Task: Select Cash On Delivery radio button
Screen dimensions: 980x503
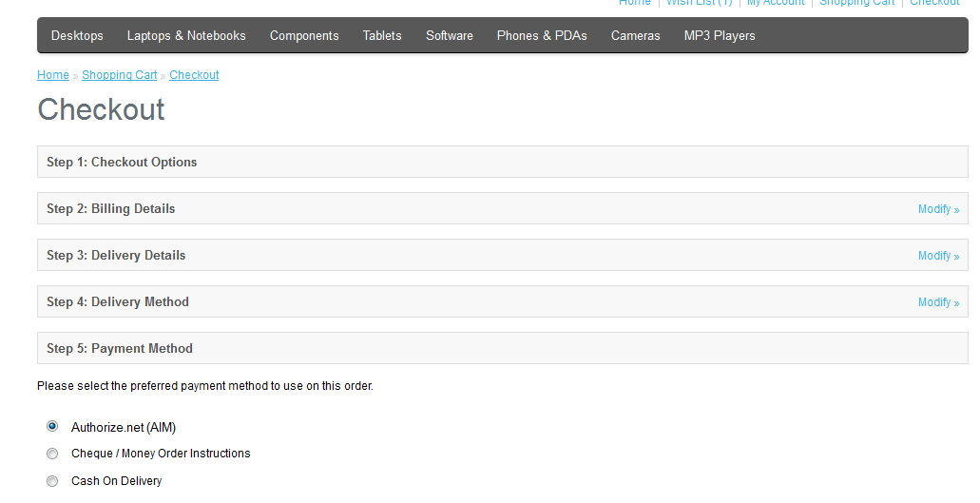Action: click(x=52, y=481)
